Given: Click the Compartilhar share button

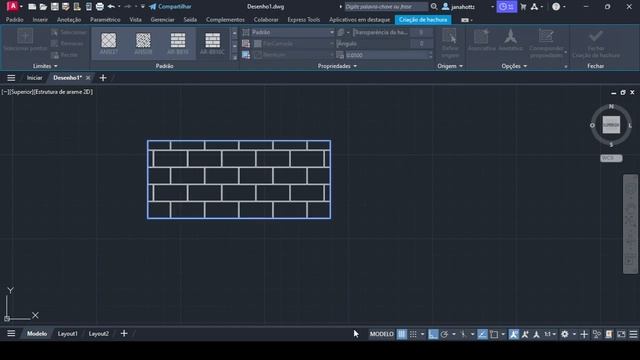Looking at the screenshot, I should click(x=170, y=7).
